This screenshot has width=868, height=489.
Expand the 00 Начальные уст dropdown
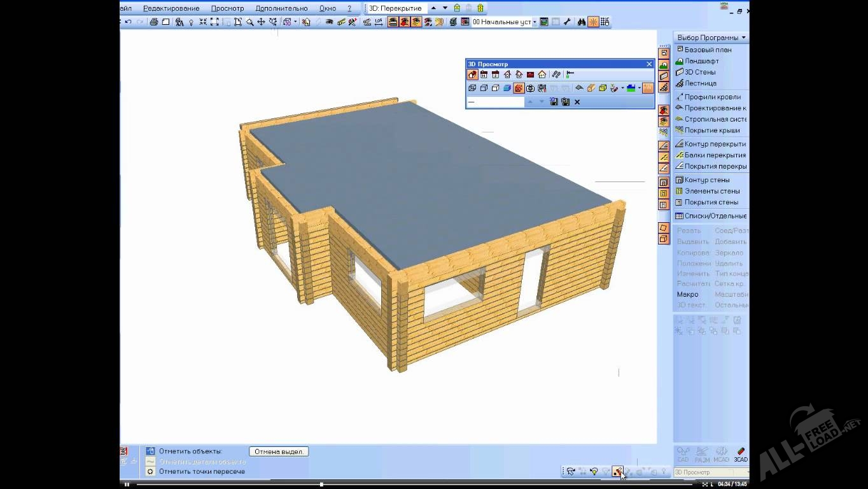(535, 22)
